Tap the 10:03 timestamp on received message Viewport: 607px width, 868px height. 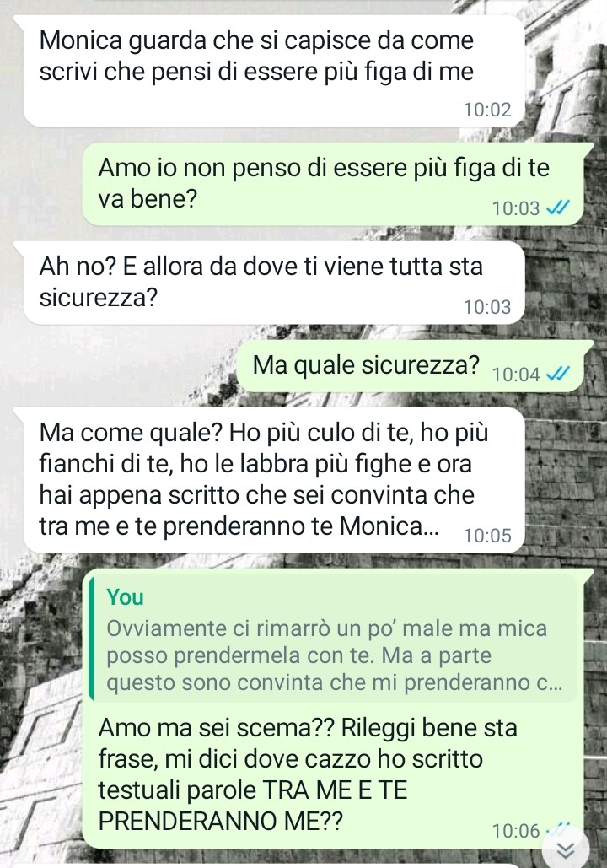pyautogui.click(x=487, y=307)
